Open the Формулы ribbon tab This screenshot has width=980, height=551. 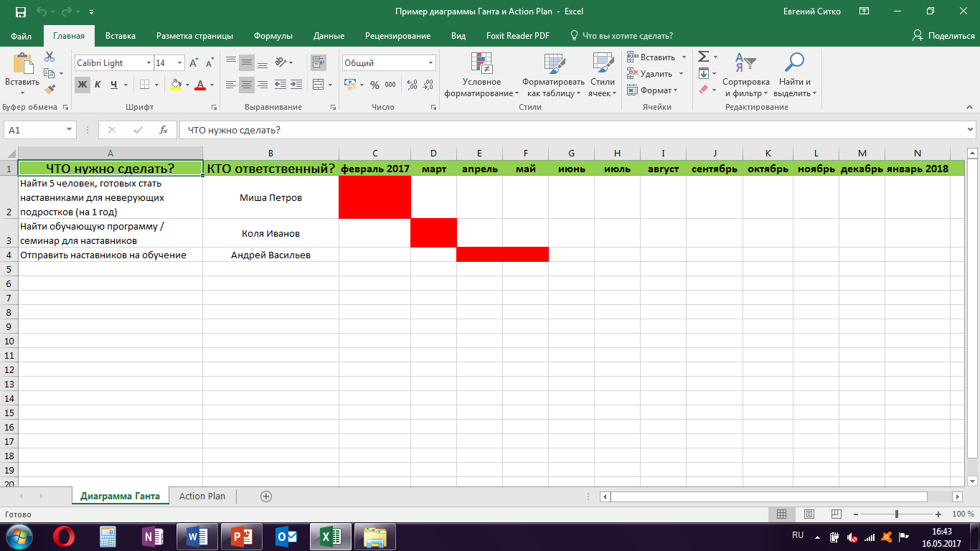point(273,36)
